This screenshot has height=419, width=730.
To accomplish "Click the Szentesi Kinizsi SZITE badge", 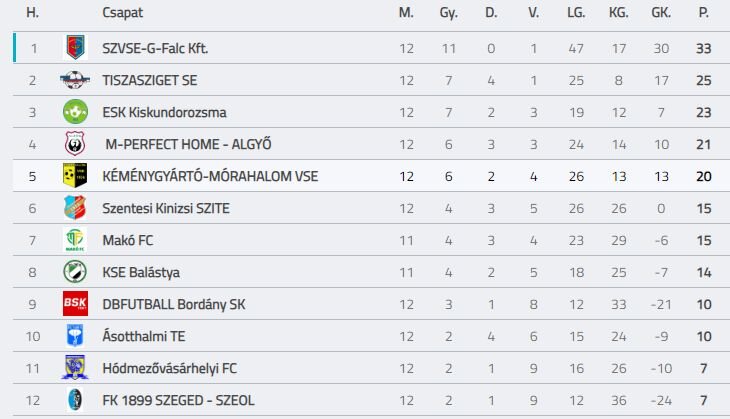I will tap(75, 208).
